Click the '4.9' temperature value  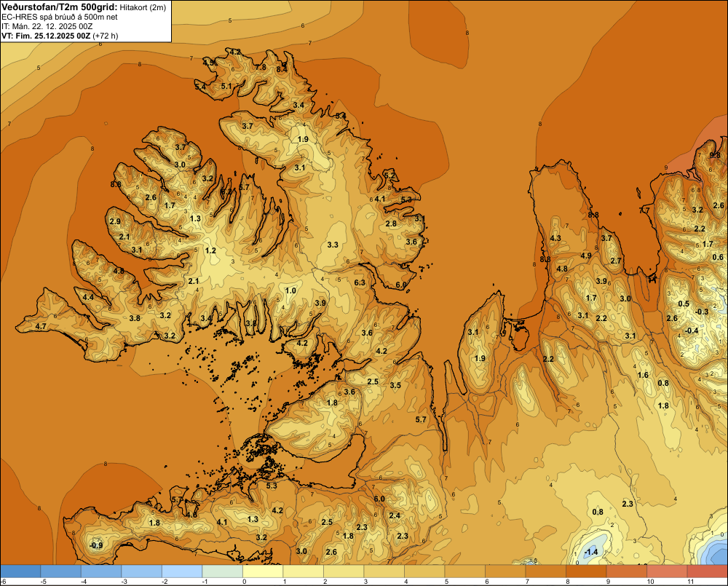(586, 256)
